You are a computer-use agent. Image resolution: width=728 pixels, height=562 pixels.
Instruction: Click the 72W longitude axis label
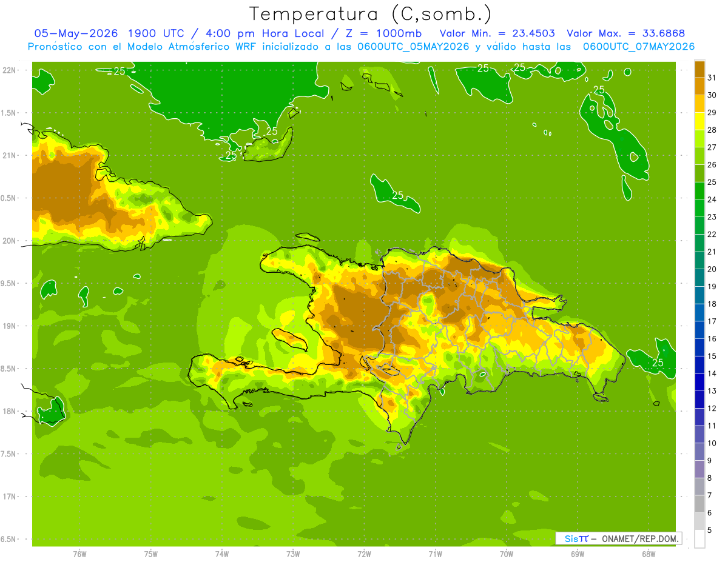pyautogui.click(x=364, y=554)
